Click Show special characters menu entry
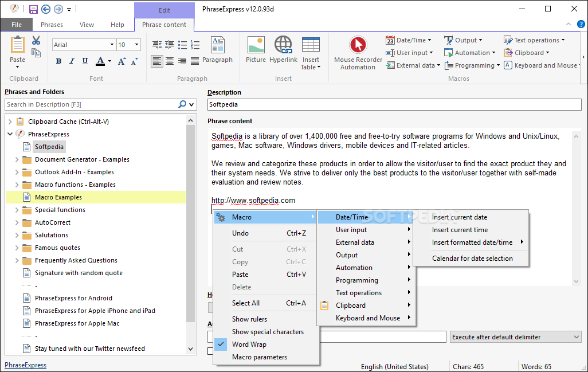588x372 pixels. click(266, 332)
